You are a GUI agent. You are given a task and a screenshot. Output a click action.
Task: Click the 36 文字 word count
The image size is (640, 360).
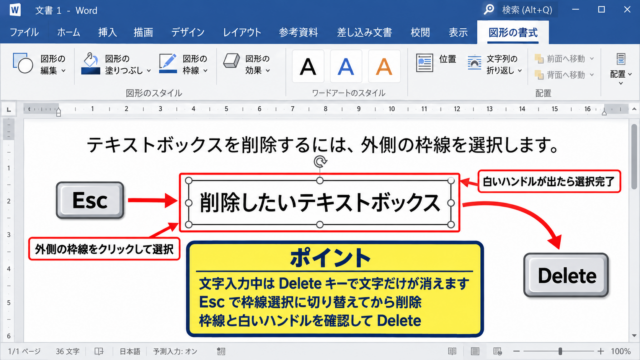pos(67,351)
